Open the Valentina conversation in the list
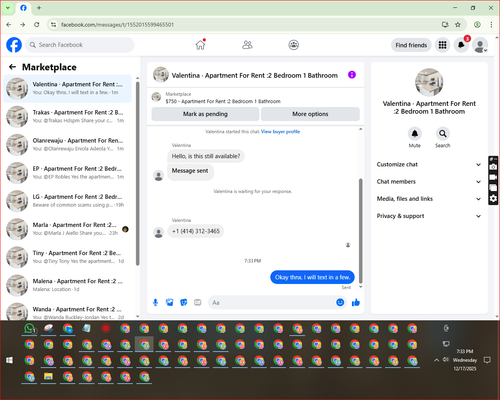Viewport: 500px width, 400px height. (x=68, y=88)
